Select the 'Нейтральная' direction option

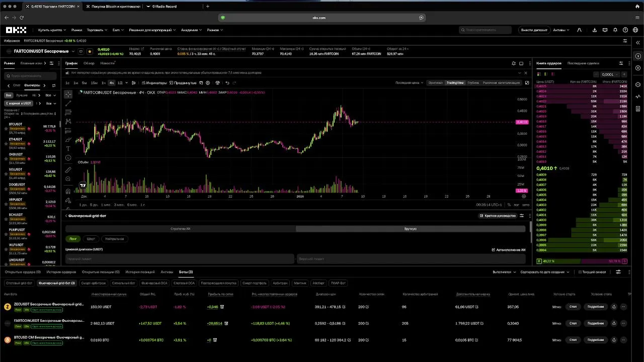click(x=115, y=239)
